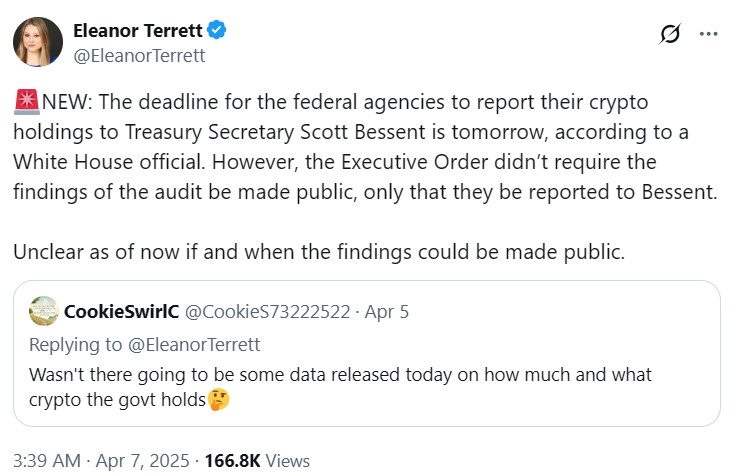
Task: Open the CookieSwirlC username in the quoted post
Action: pos(121,311)
